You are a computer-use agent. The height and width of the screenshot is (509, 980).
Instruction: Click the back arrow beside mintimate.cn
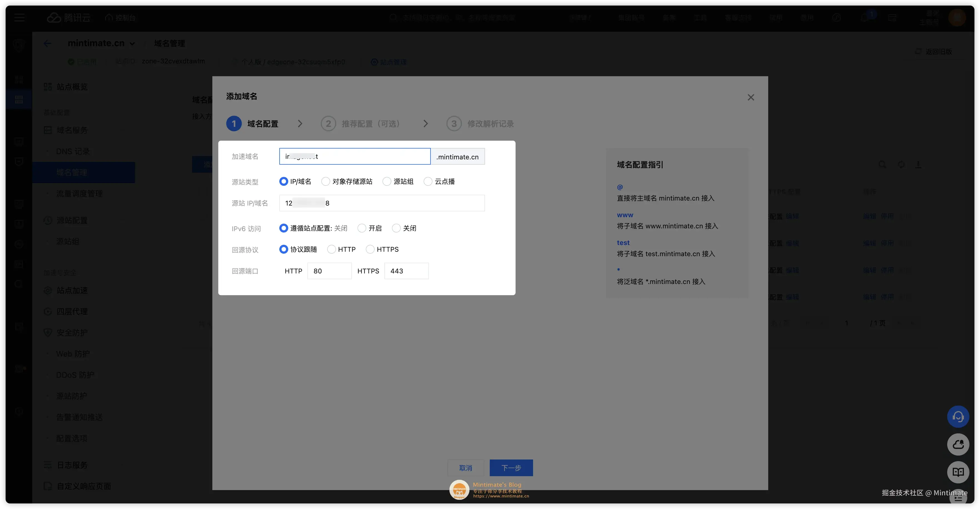47,43
